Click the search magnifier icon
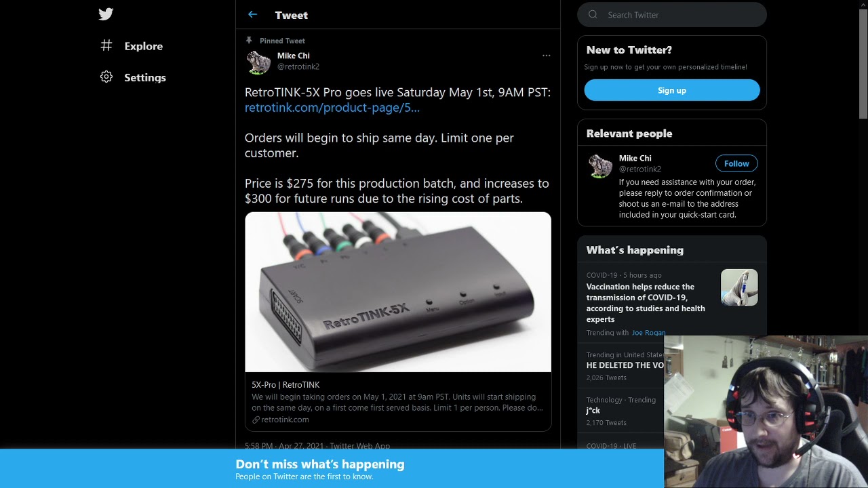Viewport: 868px width, 488px height. click(x=593, y=15)
